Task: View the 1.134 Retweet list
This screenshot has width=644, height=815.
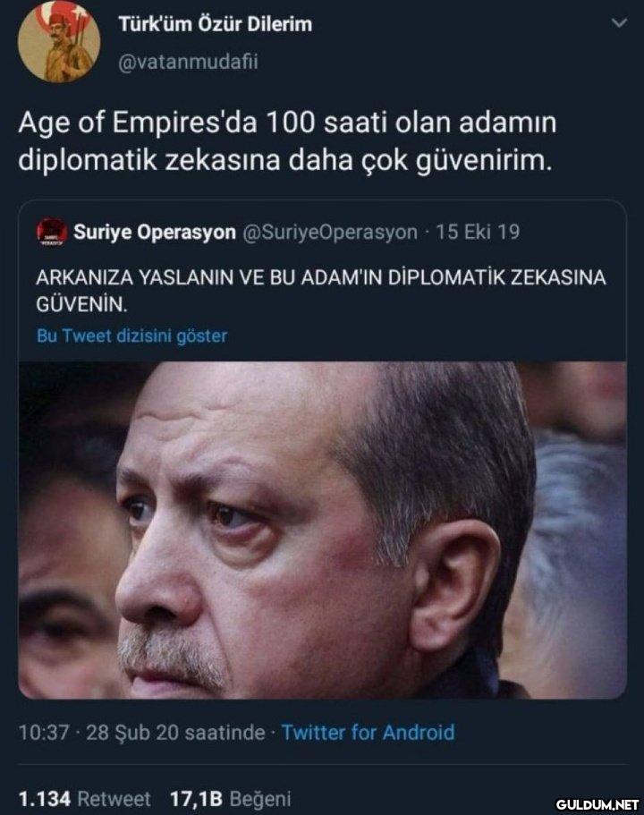Action: coord(84,798)
